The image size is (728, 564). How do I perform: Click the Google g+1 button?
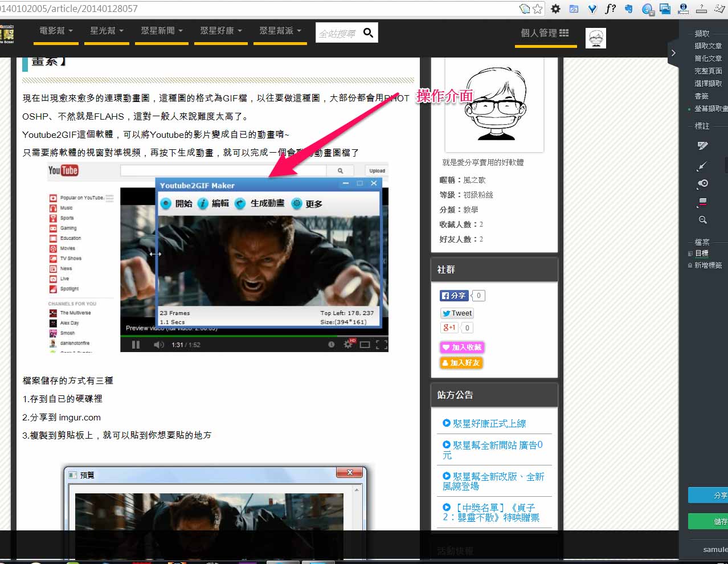click(449, 328)
